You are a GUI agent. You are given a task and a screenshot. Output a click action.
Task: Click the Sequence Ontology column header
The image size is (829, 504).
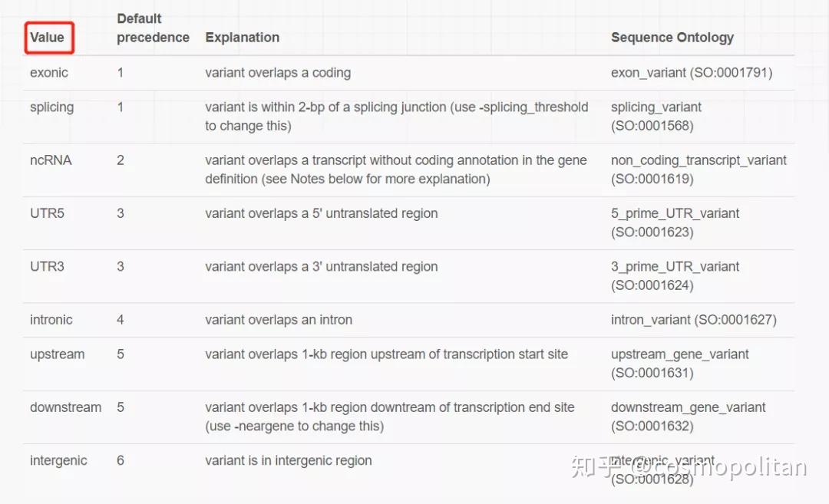672,38
